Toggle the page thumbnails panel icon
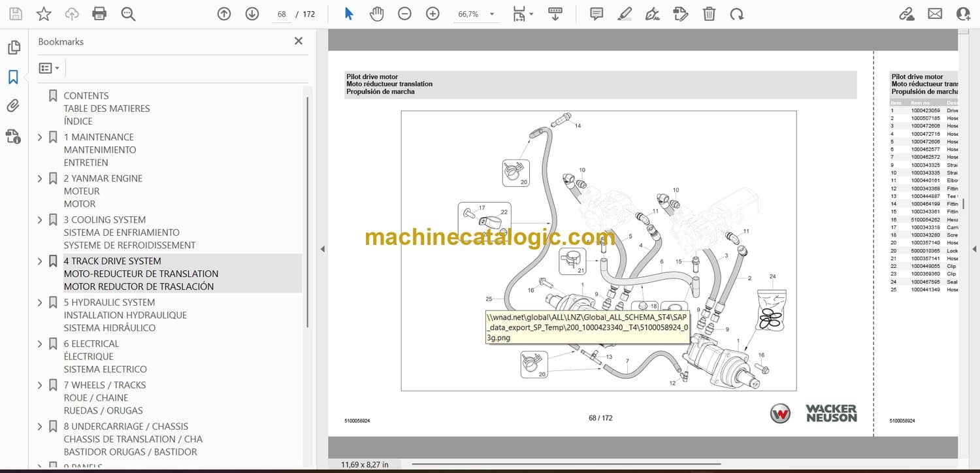This screenshot has height=473, width=980. [x=13, y=48]
